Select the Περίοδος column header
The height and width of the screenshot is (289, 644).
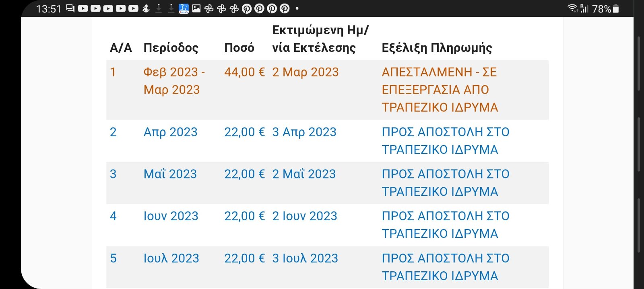(x=171, y=48)
